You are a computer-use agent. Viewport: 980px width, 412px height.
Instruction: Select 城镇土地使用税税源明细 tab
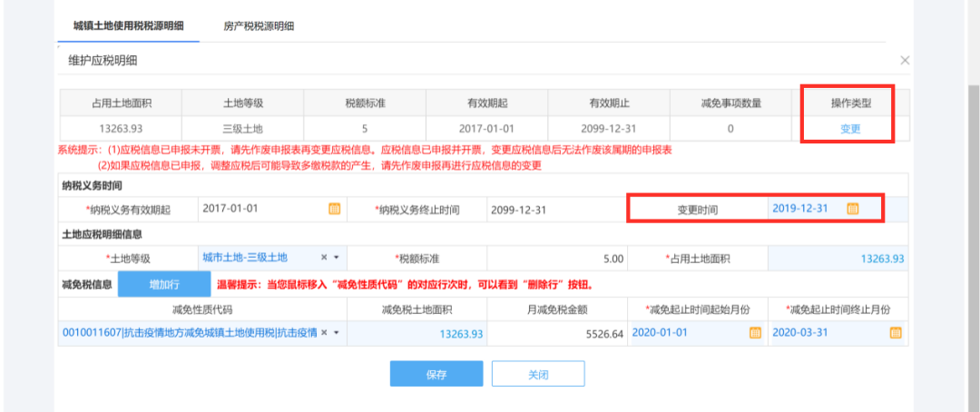point(126,25)
